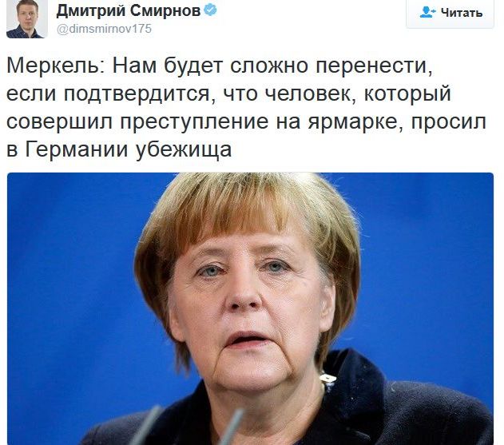Click the word Германии in the tweet

tap(77, 150)
